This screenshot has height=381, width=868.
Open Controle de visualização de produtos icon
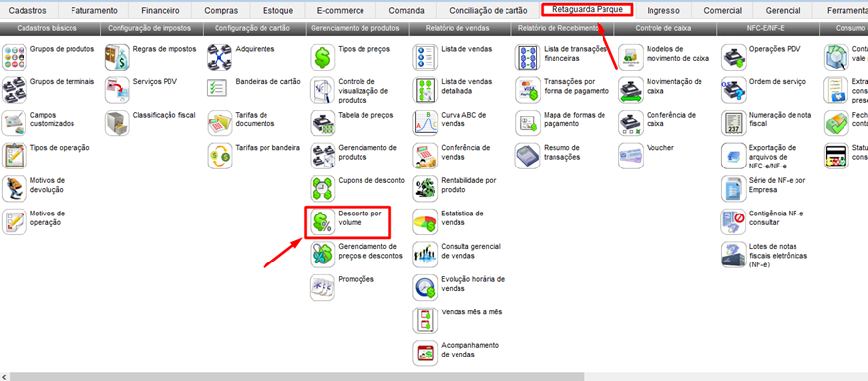pyautogui.click(x=322, y=90)
